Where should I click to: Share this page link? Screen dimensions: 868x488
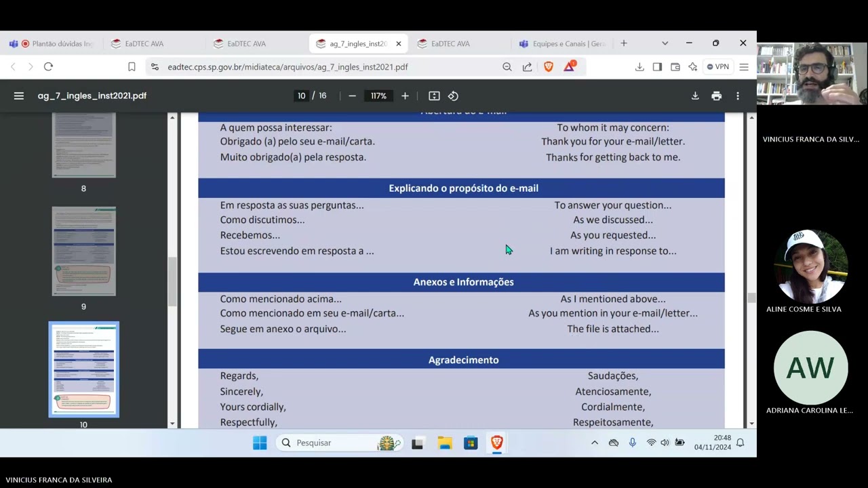click(527, 66)
